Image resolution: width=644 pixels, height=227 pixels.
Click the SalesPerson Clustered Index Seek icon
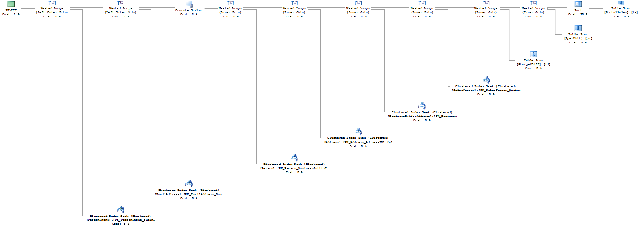[486, 80]
